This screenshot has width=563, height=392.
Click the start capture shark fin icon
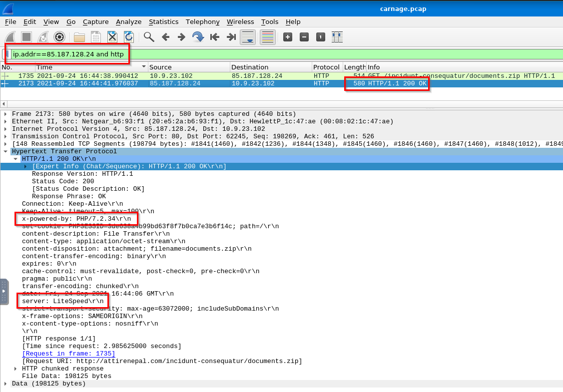pos(9,37)
